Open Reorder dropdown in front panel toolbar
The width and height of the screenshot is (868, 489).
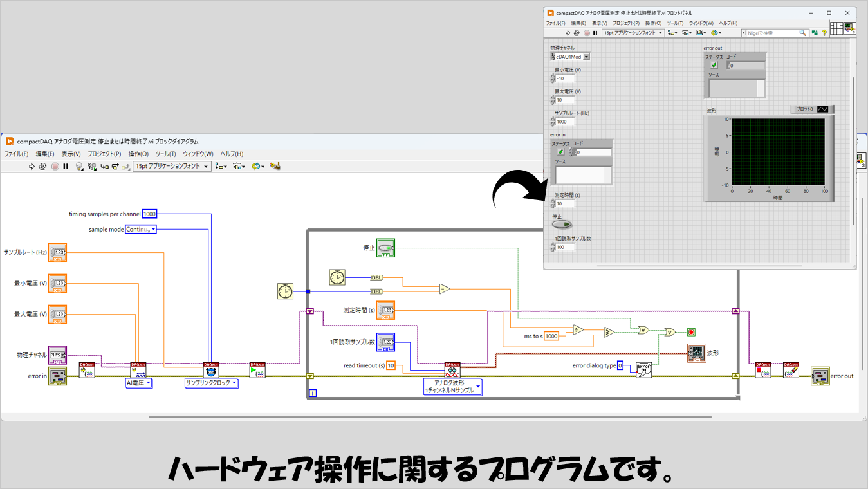pos(716,33)
